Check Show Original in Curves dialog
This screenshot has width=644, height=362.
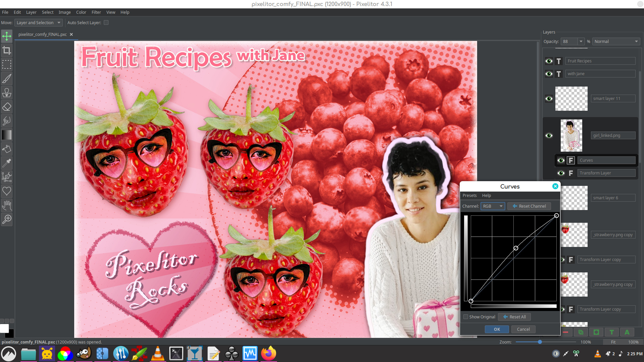466,317
